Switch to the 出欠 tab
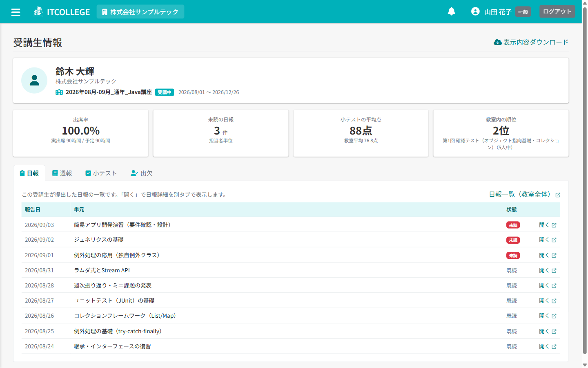Image resolution: width=588 pixels, height=368 pixels. pos(142,173)
